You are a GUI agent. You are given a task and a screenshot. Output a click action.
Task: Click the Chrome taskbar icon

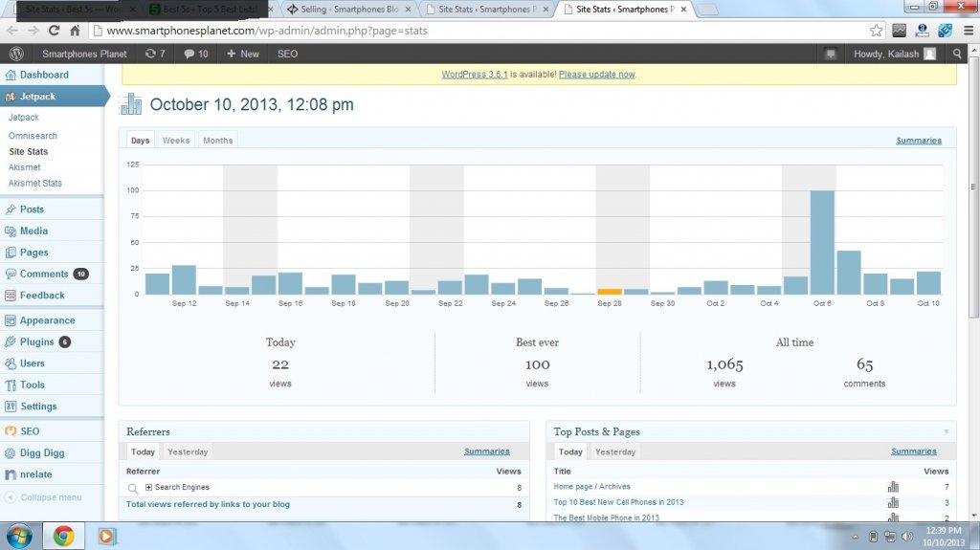pos(63,537)
